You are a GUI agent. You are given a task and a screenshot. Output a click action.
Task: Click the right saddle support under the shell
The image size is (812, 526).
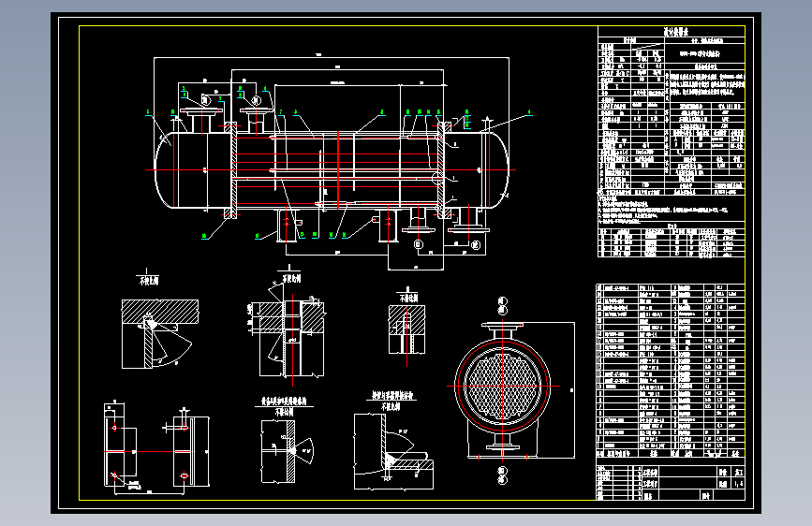pos(388,226)
